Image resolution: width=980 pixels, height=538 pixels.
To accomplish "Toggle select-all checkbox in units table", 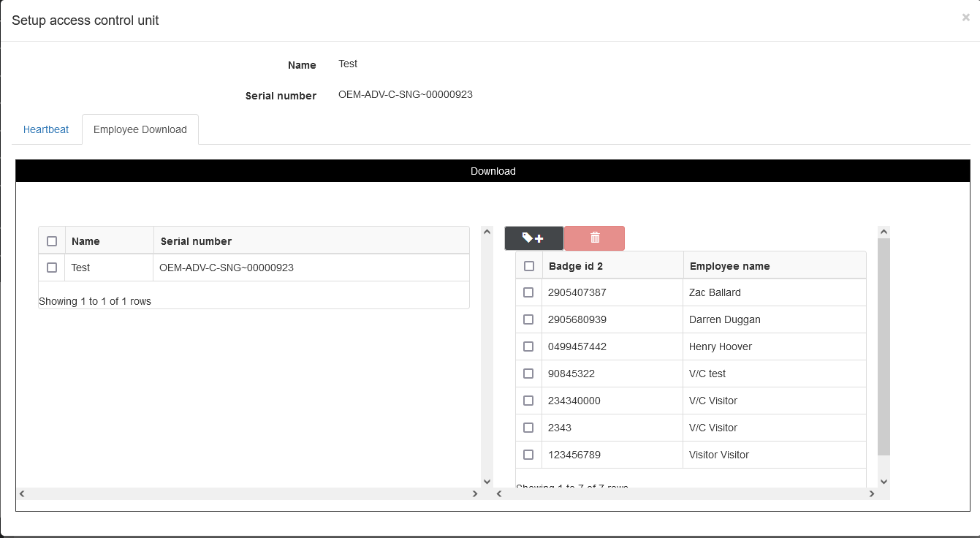I will coord(52,241).
